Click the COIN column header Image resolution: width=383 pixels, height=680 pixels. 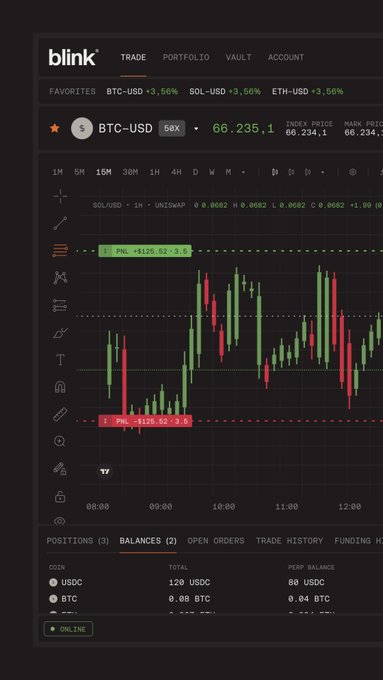57,567
